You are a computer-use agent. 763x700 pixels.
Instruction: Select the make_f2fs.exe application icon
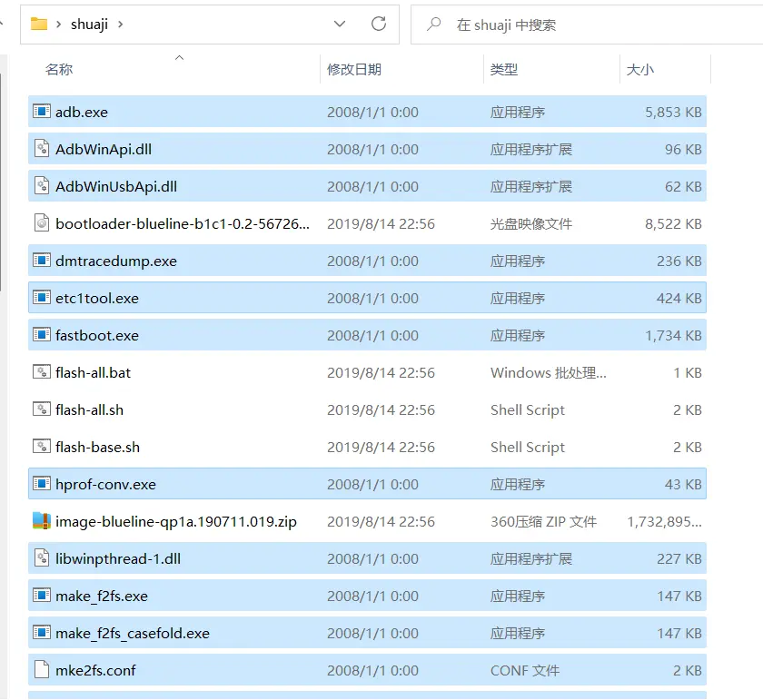click(x=42, y=595)
